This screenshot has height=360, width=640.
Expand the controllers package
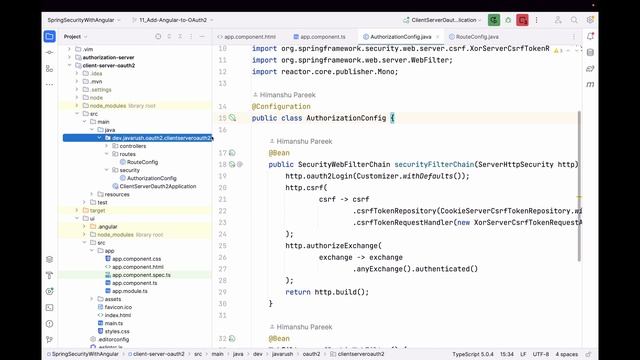[107, 146]
